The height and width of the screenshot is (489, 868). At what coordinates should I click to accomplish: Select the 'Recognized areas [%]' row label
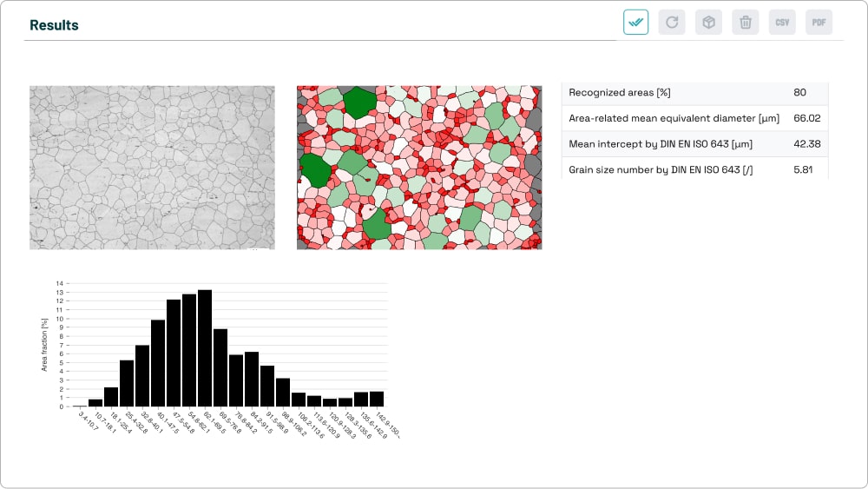(620, 92)
